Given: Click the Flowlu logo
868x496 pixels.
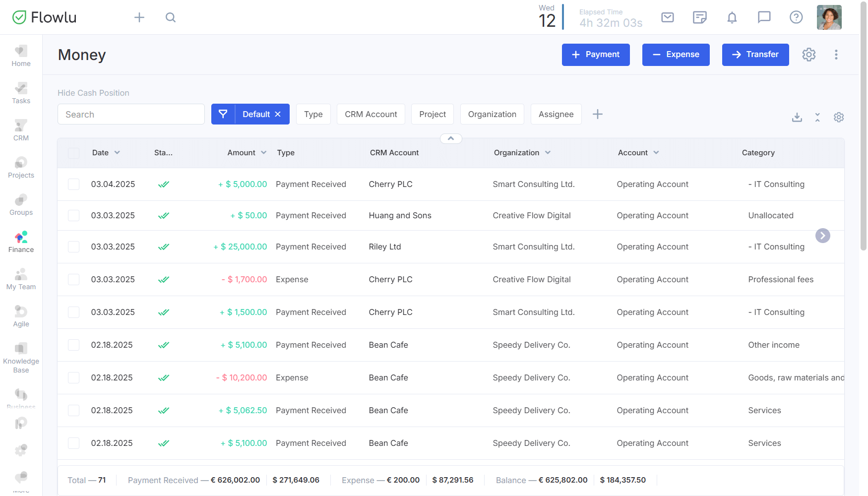Looking at the screenshot, I should [x=44, y=17].
